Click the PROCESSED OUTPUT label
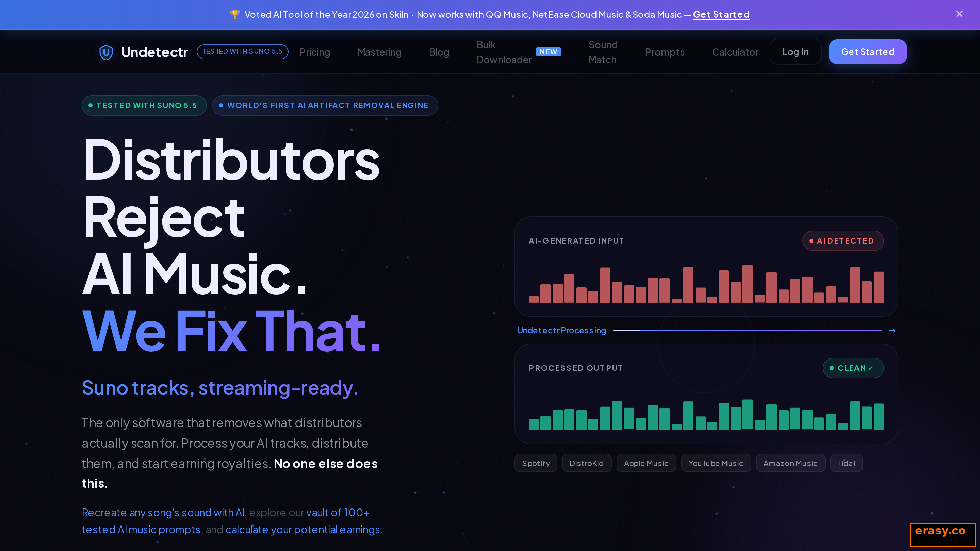Image resolution: width=980 pixels, height=551 pixels. (576, 368)
